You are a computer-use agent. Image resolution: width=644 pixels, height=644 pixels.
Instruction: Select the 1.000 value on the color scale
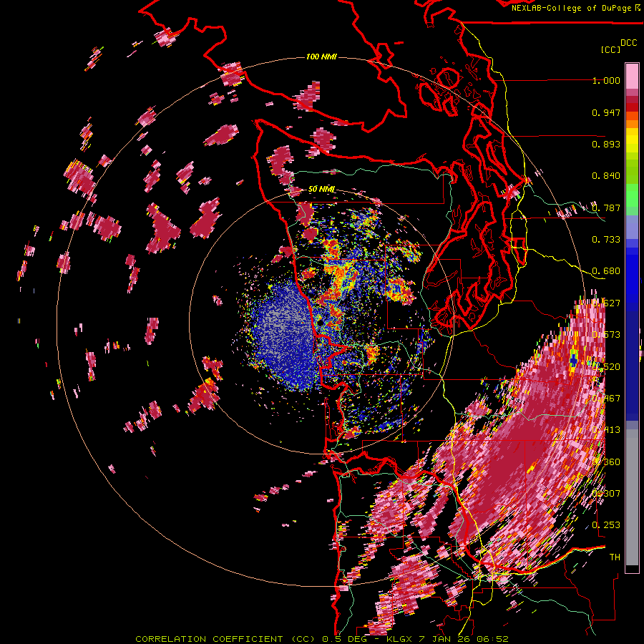pyautogui.click(x=606, y=80)
